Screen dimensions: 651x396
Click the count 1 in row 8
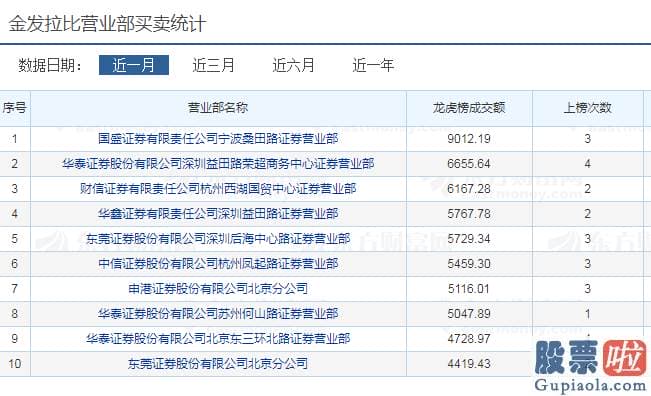coord(587,313)
